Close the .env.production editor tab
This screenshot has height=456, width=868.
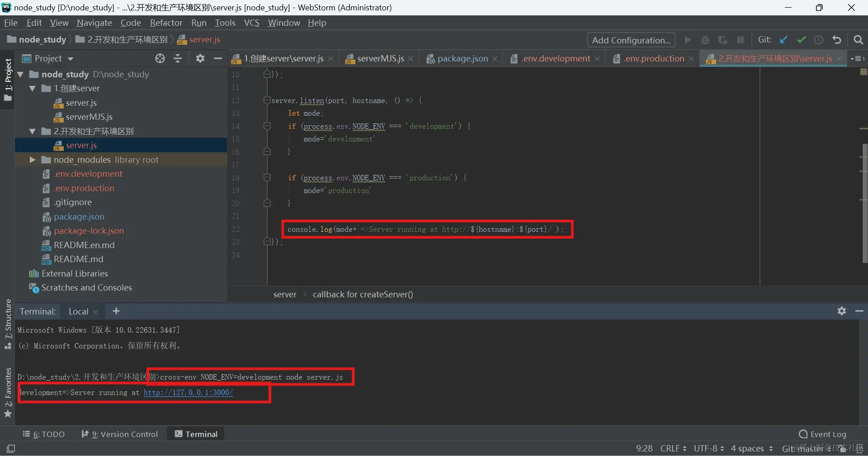pos(691,59)
